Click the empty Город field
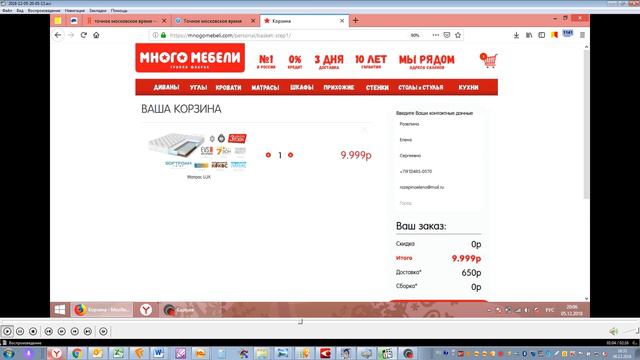Screen dimensions: 640x360 (x=438, y=203)
